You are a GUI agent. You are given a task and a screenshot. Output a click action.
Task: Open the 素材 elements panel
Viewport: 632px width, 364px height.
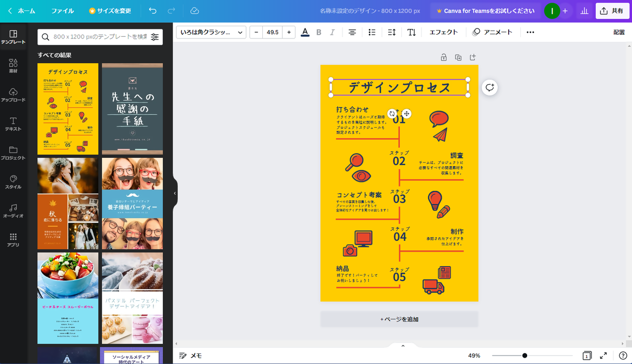pyautogui.click(x=13, y=66)
